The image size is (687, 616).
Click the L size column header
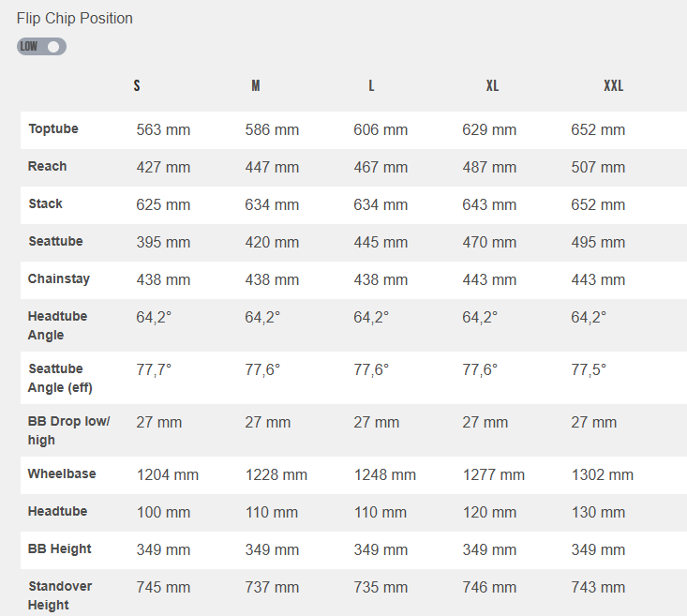371,86
